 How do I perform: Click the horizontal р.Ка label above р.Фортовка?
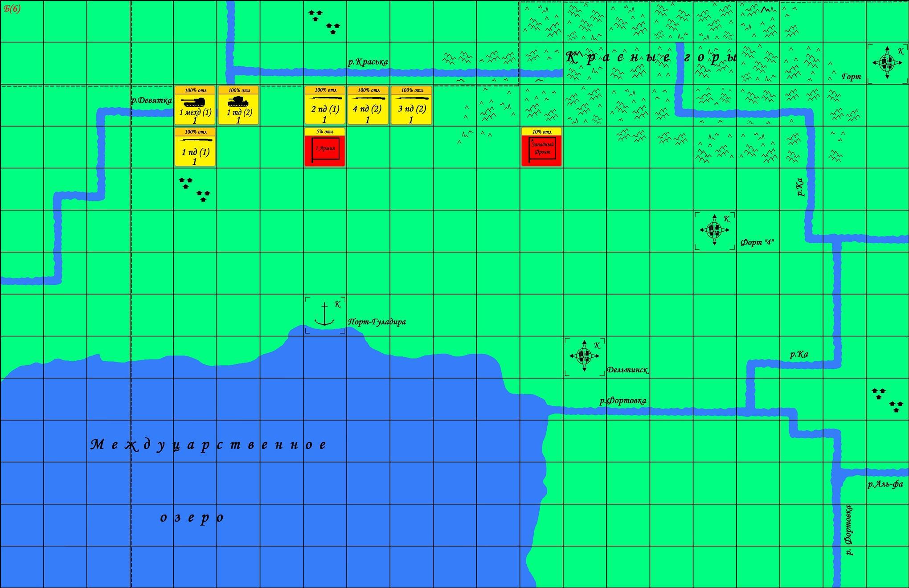click(x=799, y=355)
